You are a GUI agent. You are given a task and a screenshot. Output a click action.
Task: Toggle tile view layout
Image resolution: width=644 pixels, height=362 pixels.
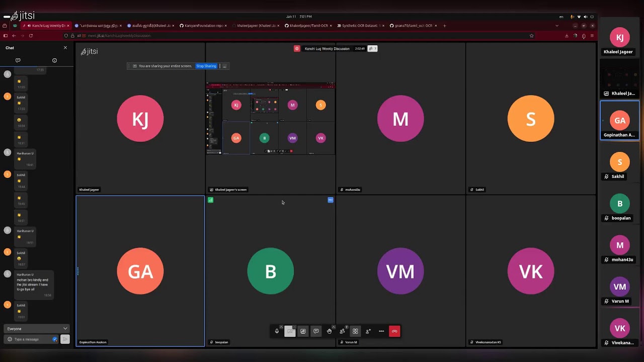click(355, 331)
